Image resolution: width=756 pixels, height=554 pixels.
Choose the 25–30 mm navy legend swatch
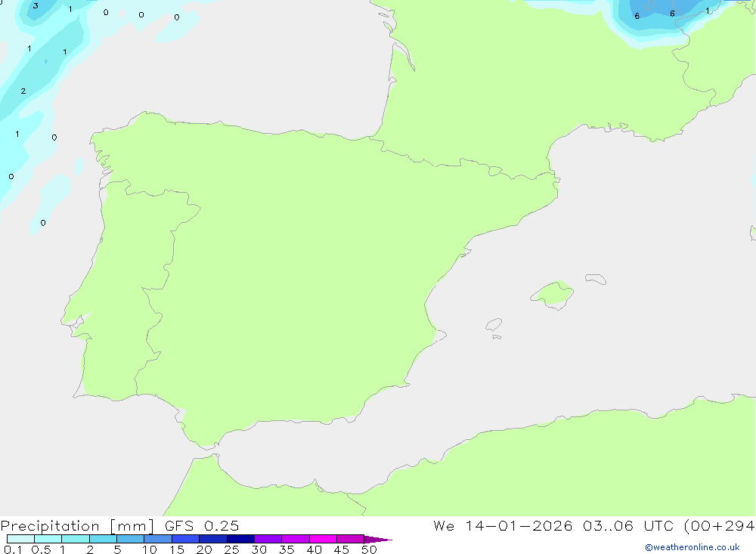pos(240,539)
